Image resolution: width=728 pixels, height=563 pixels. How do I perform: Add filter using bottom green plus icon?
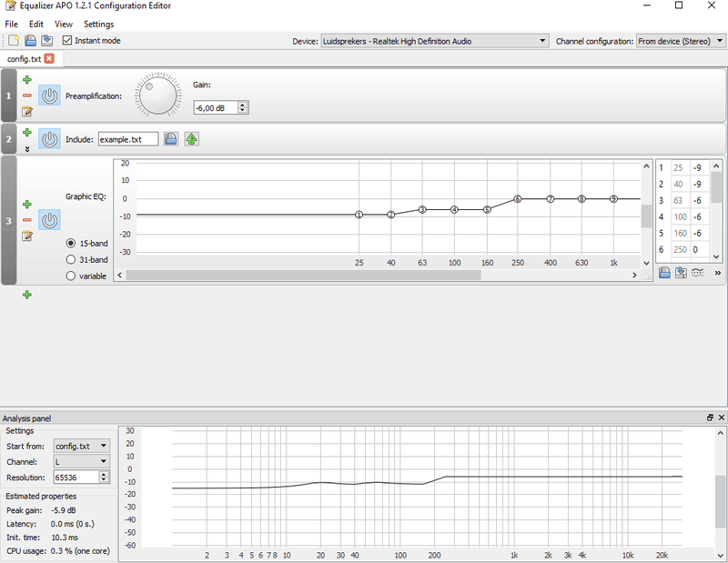(x=27, y=295)
